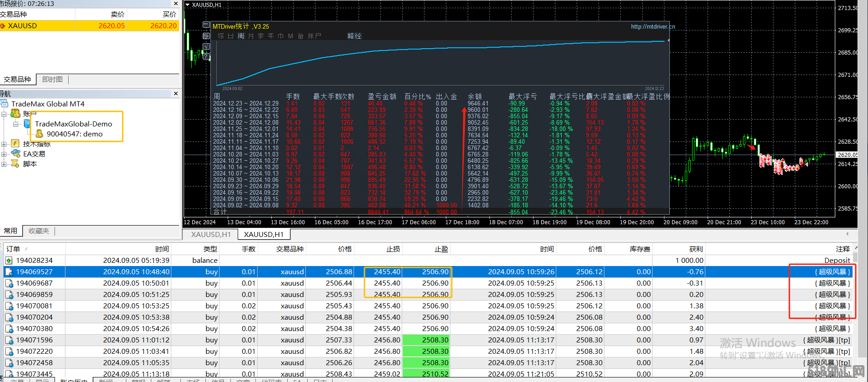This screenshot has width=868, height=382.
Task: Click the question mark help icon beside MTDriver panel
Action: (x=206, y=57)
